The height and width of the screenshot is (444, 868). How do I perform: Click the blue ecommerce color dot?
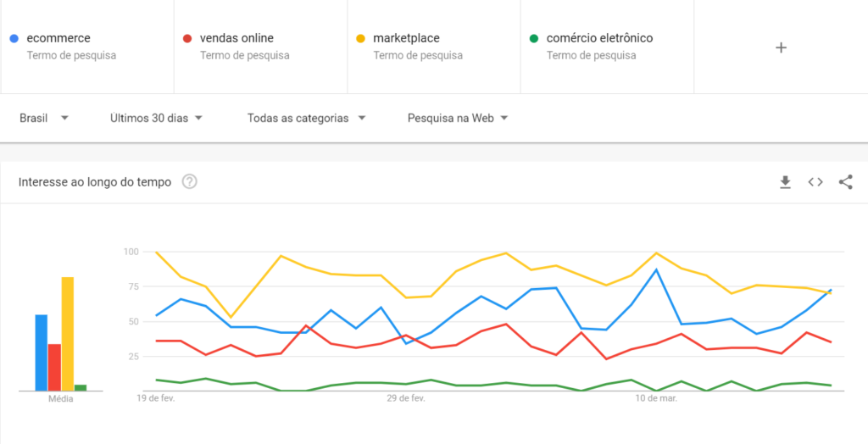click(x=14, y=38)
